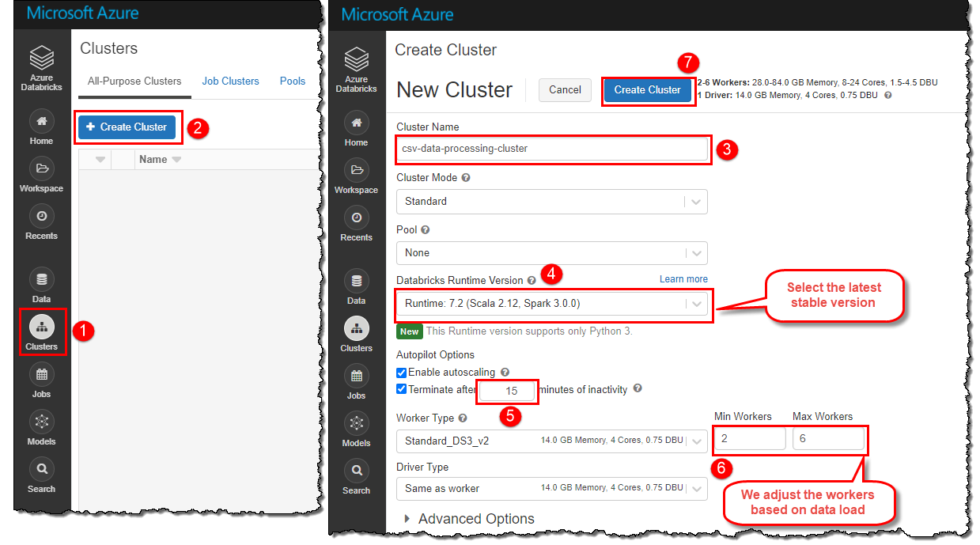Open Models in Clusters window sidebar

point(41,428)
